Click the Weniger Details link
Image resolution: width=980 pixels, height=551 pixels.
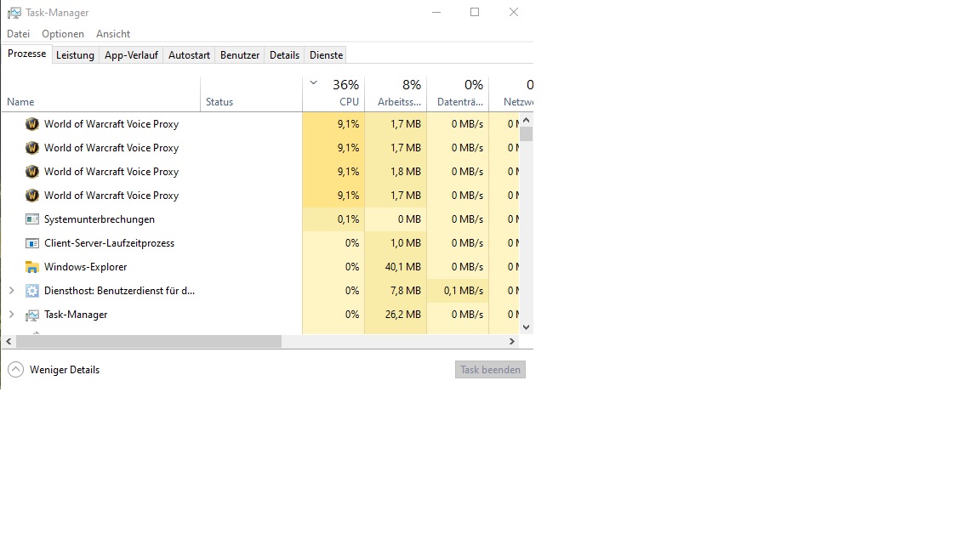[65, 370]
